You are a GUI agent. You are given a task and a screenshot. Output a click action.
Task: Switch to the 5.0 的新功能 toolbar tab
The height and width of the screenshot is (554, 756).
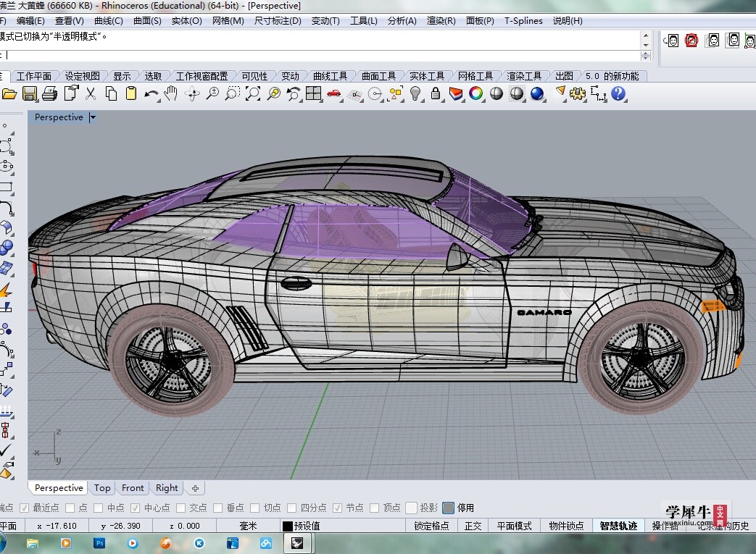point(612,76)
